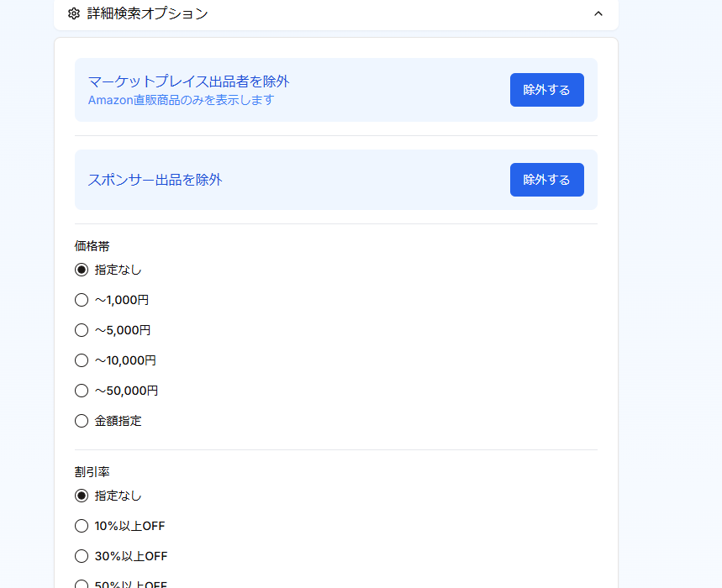Click the gear icon beside 詳細検索オプション

click(74, 13)
